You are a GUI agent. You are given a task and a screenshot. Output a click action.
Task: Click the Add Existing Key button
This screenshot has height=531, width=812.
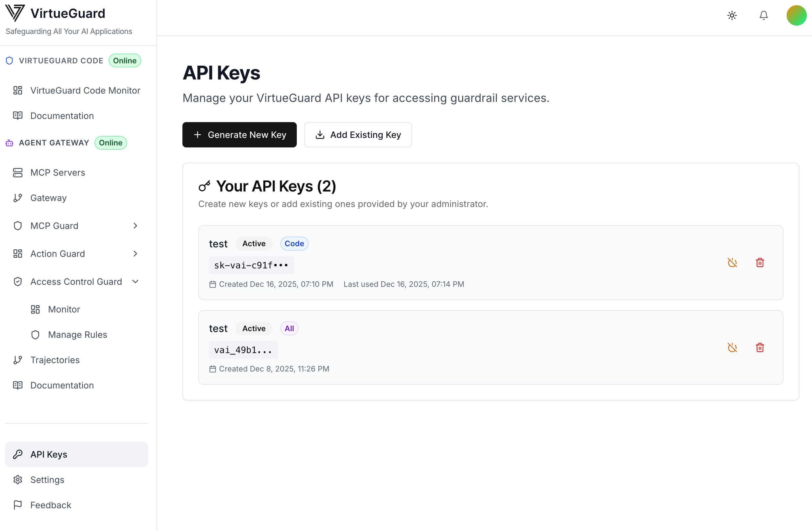pos(358,135)
